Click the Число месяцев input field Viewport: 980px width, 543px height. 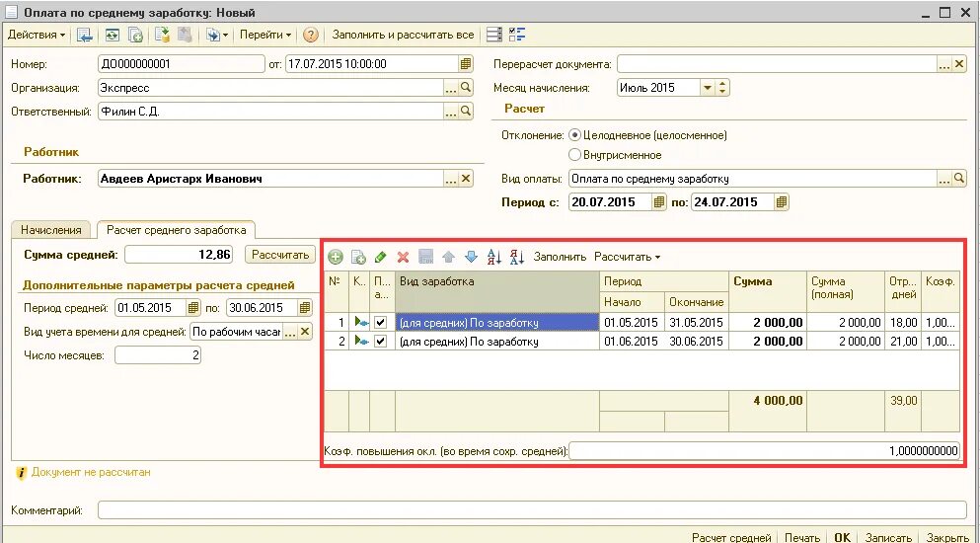[158, 355]
